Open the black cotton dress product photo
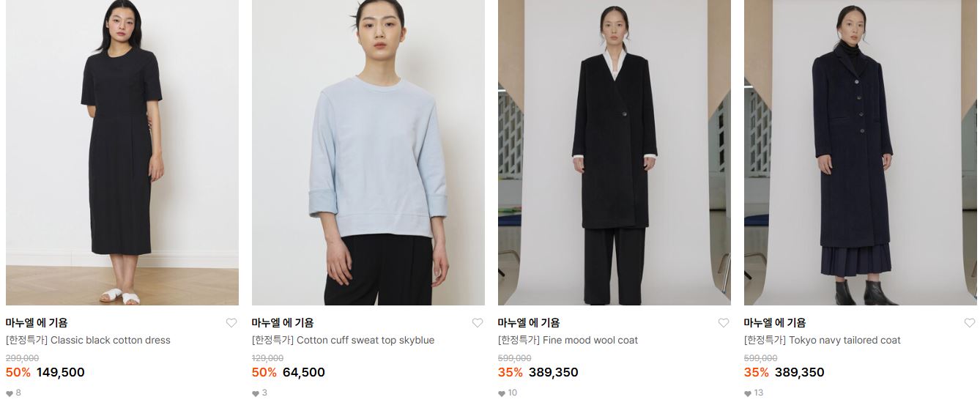980x408 pixels. pyautogui.click(x=122, y=152)
